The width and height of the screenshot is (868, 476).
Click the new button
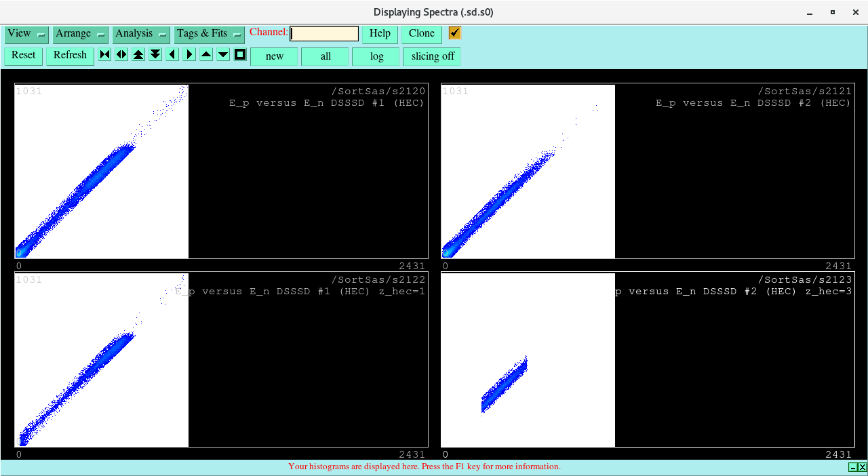tap(274, 56)
